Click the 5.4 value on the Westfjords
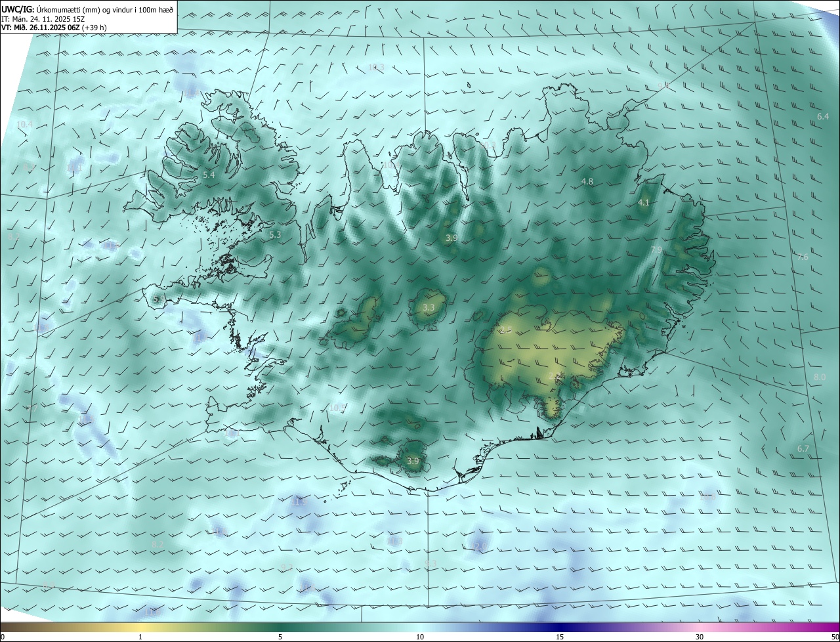The width and height of the screenshot is (840, 642). point(209,175)
